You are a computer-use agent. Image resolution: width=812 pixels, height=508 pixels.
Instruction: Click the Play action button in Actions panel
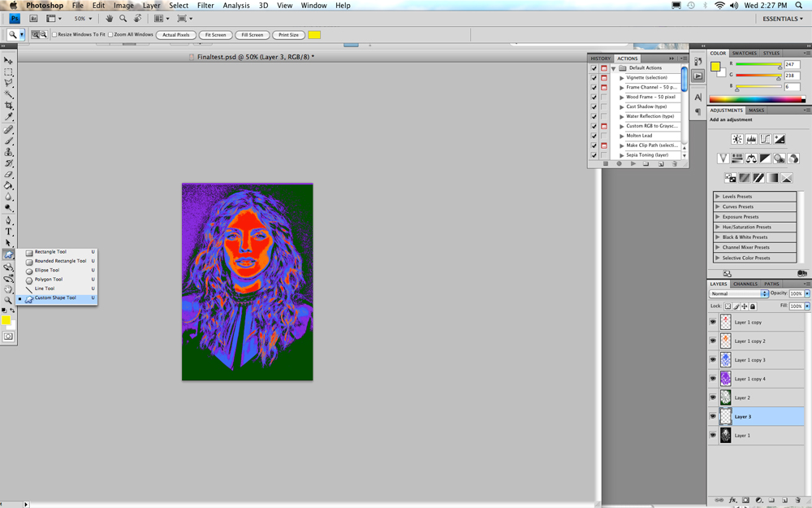(x=633, y=164)
